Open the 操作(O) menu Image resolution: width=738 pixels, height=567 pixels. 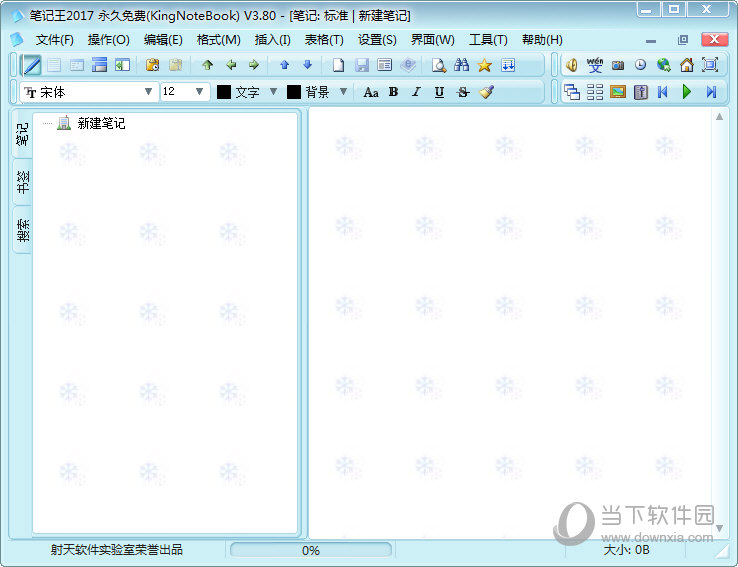click(x=108, y=40)
